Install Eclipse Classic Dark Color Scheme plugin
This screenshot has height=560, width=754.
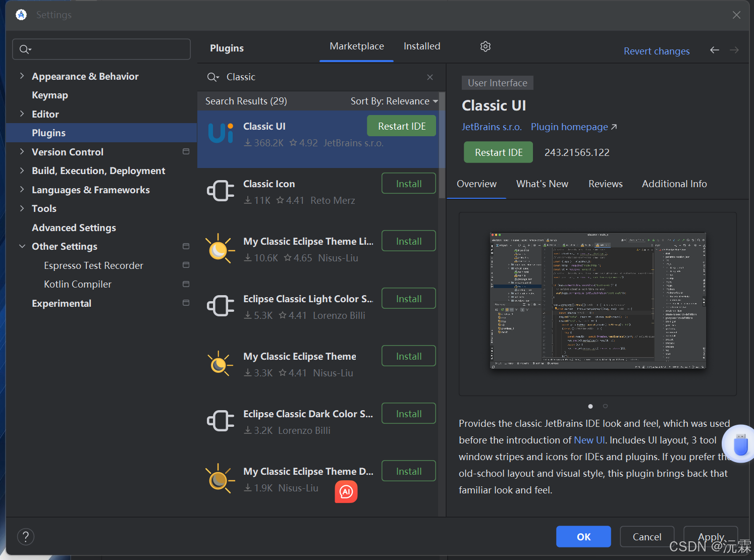[x=409, y=414]
